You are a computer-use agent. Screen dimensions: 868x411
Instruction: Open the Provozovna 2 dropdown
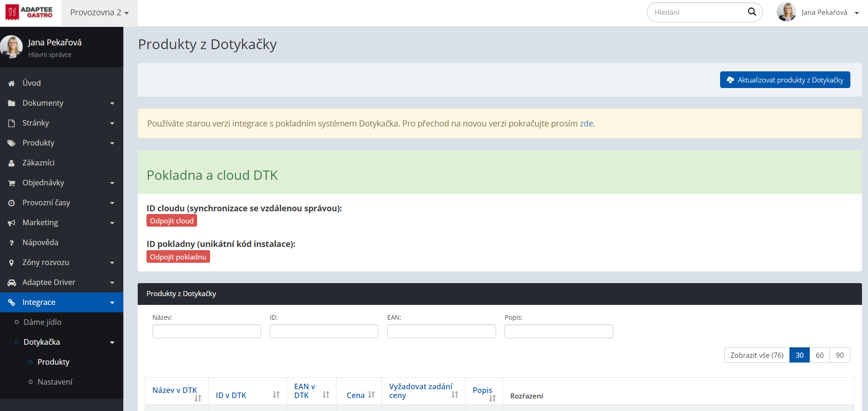click(x=99, y=13)
